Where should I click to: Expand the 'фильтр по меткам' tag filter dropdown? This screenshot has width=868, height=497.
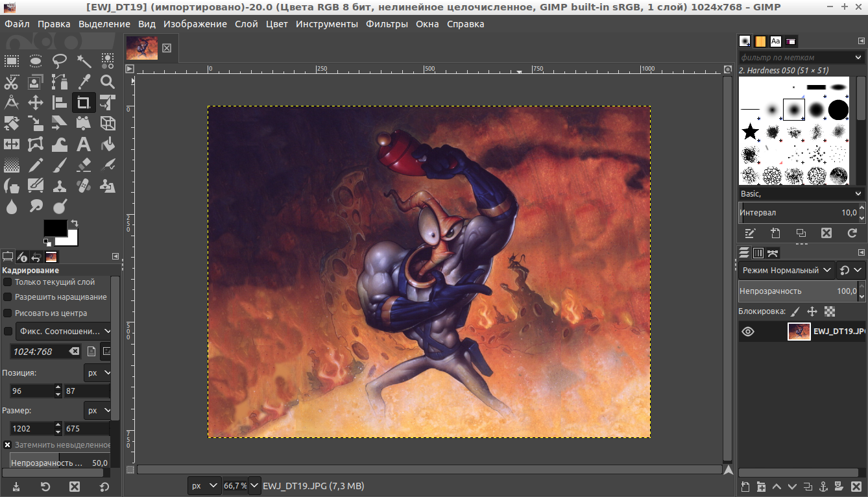[858, 58]
